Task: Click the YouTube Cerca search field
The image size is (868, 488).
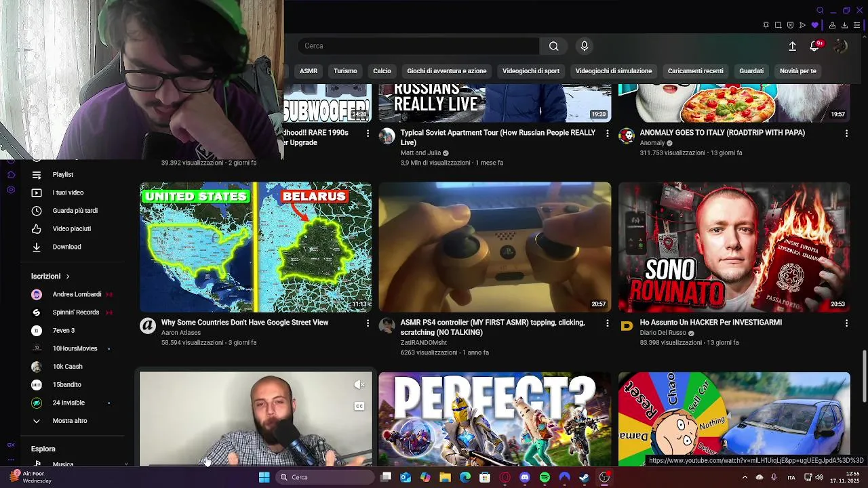Action: tap(418, 46)
